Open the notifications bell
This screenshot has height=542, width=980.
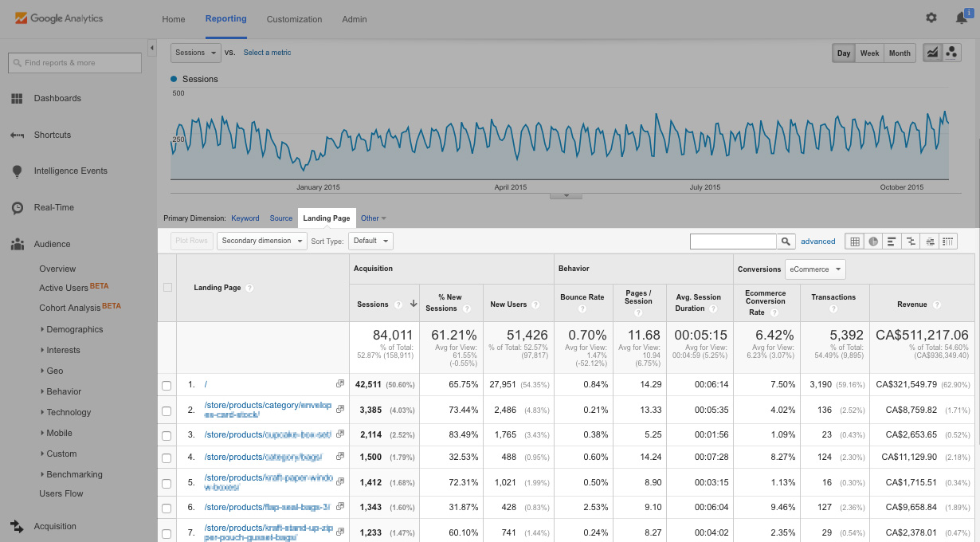961,18
